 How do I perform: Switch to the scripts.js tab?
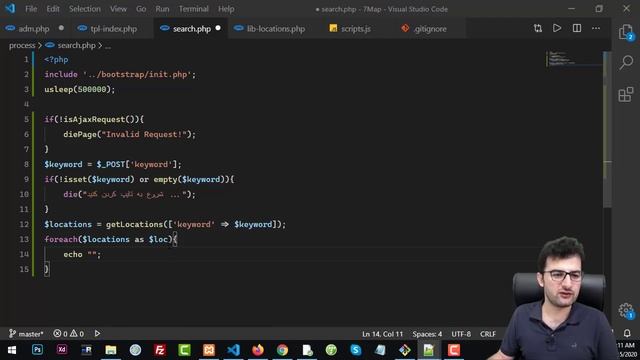356,29
